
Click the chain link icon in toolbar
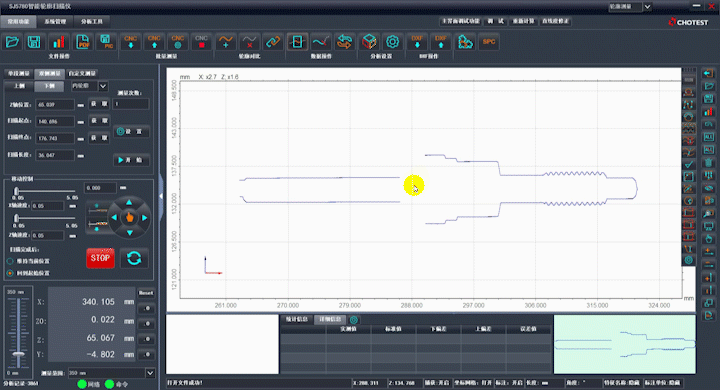[273, 42]
